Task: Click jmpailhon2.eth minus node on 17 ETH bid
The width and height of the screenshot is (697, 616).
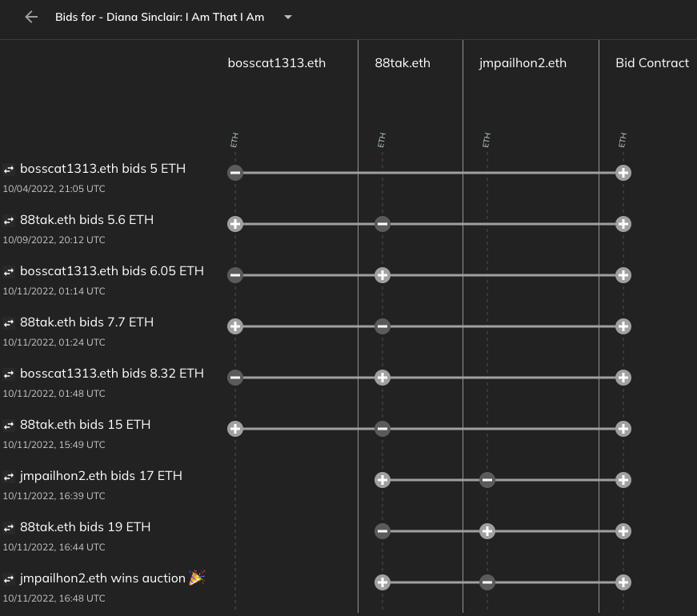Action: (487, 480)
